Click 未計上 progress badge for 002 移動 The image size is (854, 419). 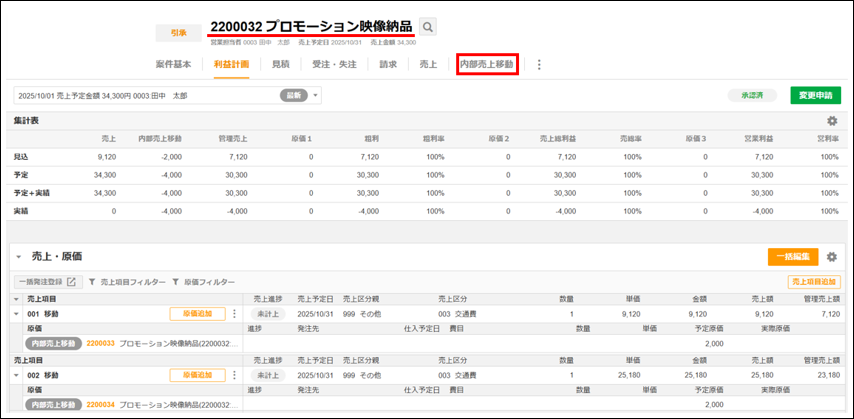(268, 375)
